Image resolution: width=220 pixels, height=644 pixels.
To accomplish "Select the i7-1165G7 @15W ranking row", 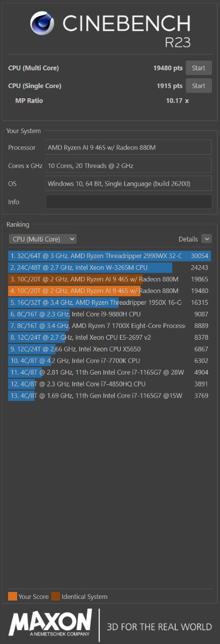I will click(110, 396).
